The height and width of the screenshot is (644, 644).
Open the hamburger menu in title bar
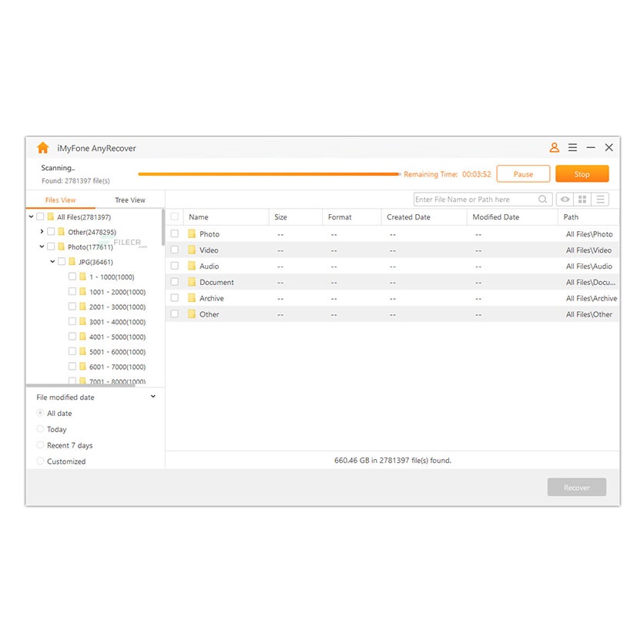point(572,148)
